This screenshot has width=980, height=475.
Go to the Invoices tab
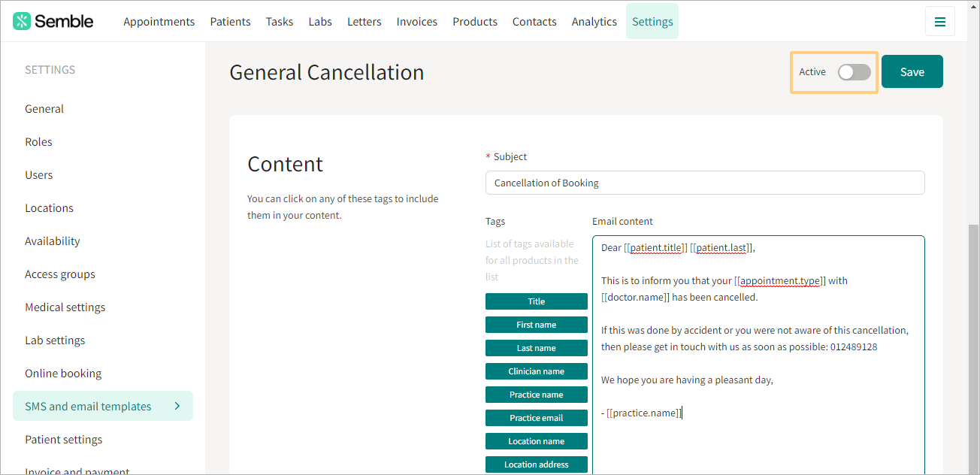tap(417, 21)
